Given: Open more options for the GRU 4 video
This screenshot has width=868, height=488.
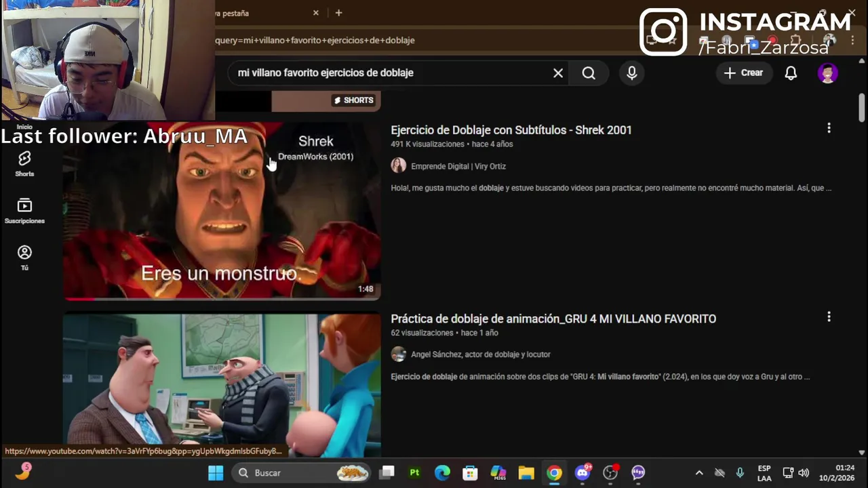Looking at the screenshot, I should [x=829, y=317].
